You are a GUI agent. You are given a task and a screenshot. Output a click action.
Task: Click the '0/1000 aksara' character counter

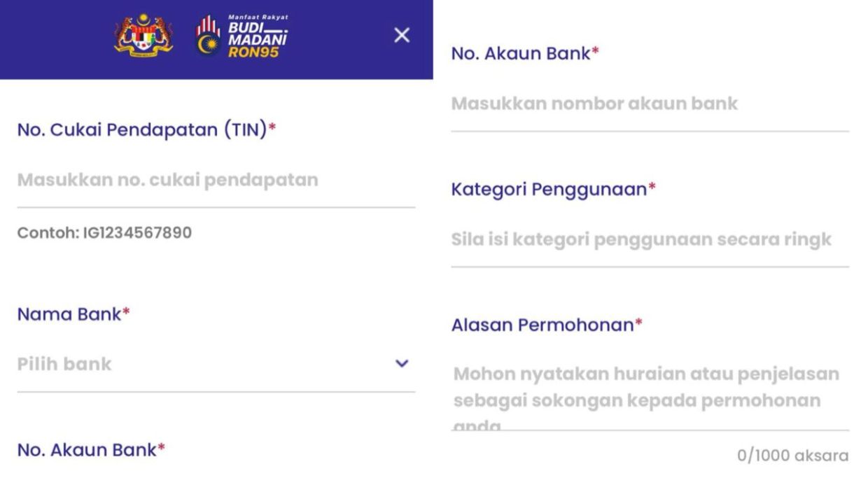click(x=792, y=456)
